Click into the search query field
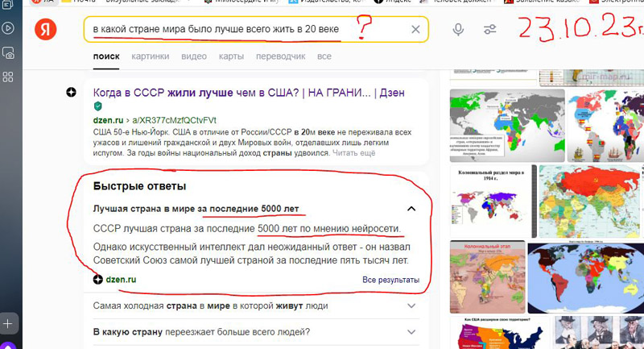This screenshot has width=644, height=349. click(242, 30)
